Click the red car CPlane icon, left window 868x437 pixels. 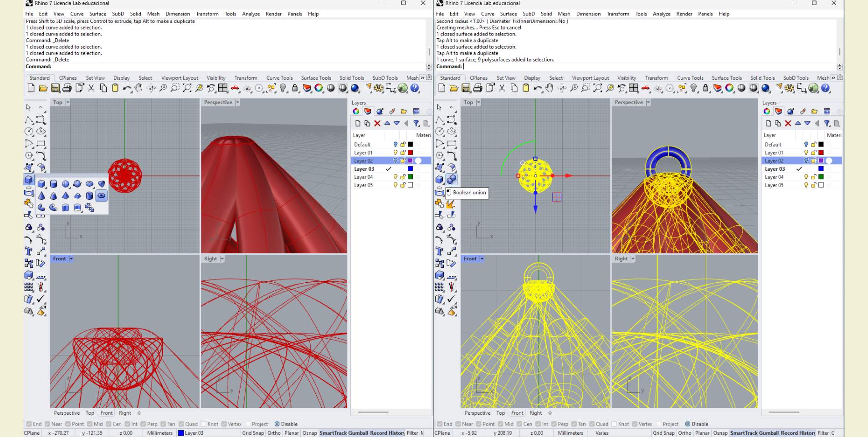(235, 88)
